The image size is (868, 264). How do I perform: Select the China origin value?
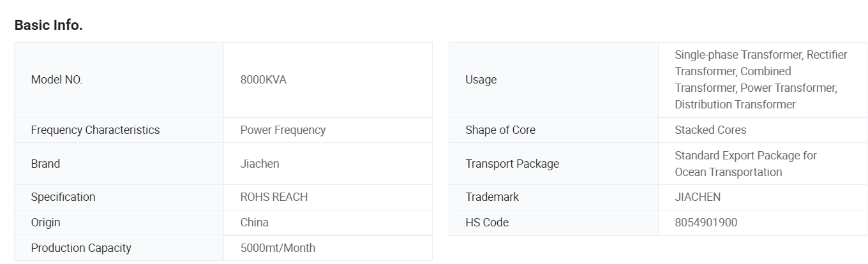click(254, 223)
